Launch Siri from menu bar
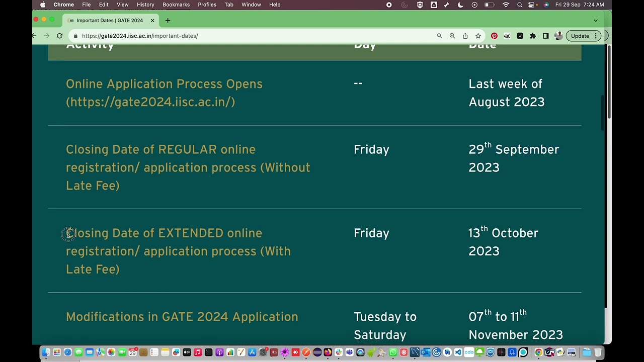 [x=546, y=5]
